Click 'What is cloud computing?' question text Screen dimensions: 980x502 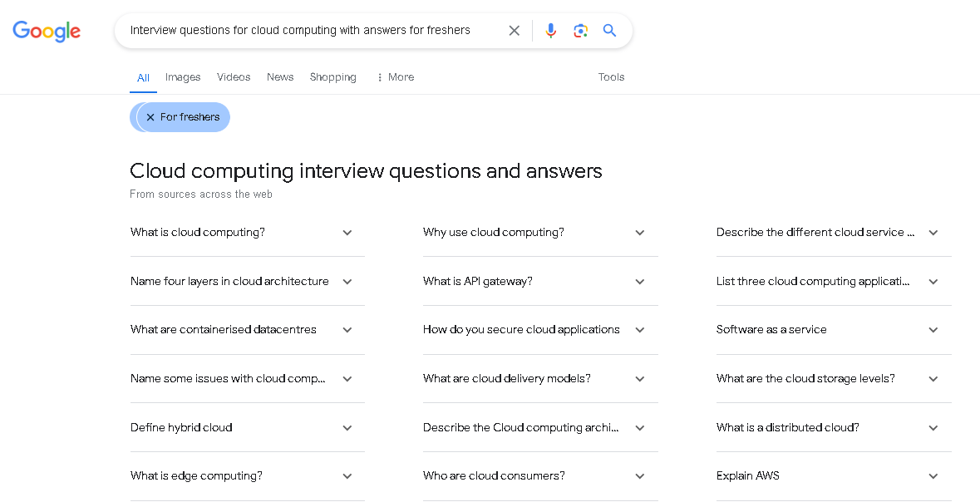[198, 233]
